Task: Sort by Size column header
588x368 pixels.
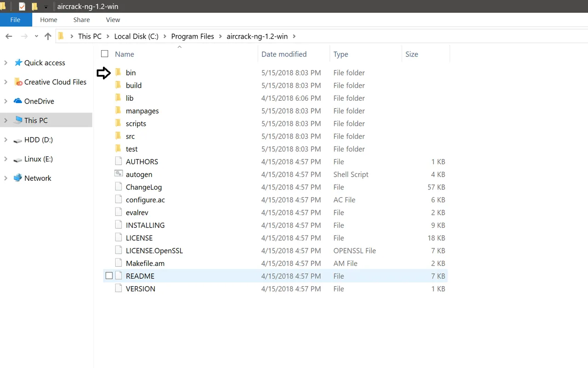Action: pos(412,54)
